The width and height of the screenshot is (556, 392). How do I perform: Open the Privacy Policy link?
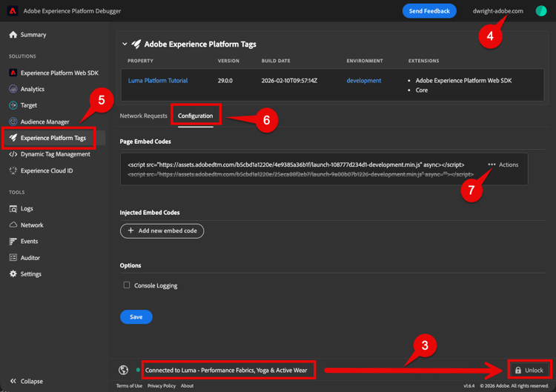click(162, 385)
